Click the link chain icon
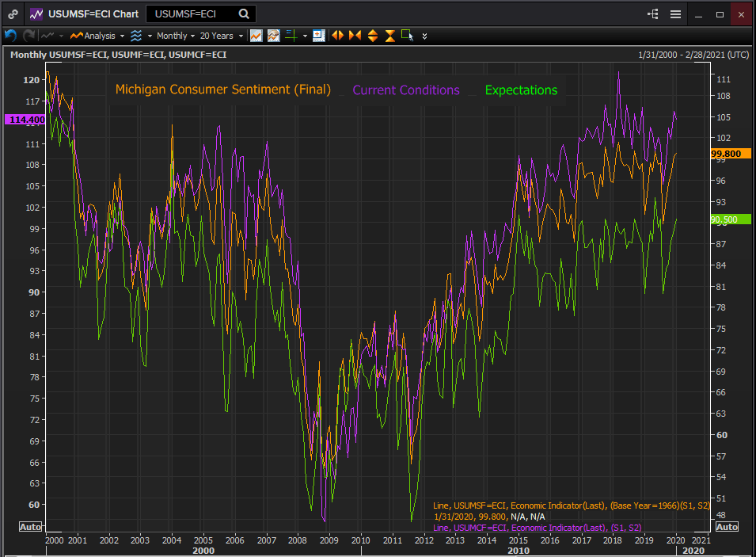 click(x=13, y=13)
